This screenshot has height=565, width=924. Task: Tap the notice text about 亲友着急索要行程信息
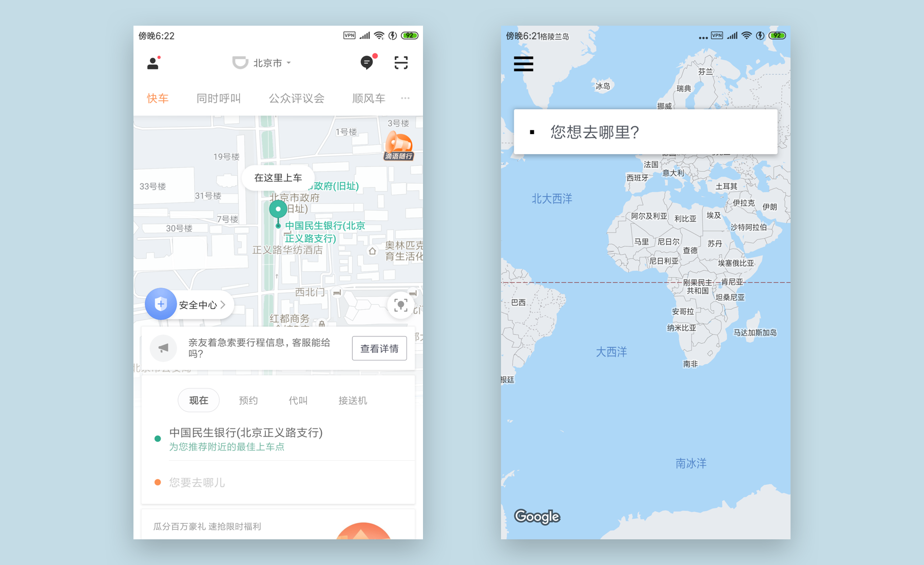click(259, 348)
